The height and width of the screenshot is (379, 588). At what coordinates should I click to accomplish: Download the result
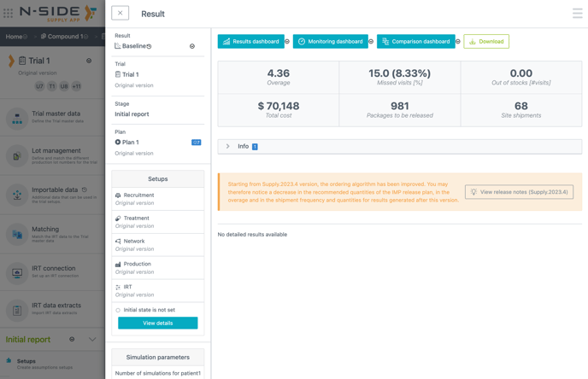pos(485,41)
